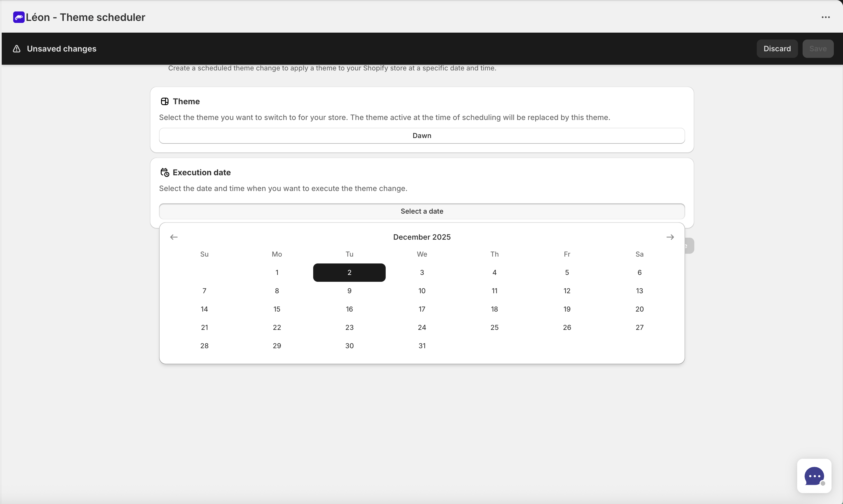The width and height of the screenshot is (843, 504).
Task: Select December 14 in the calendar
Action: point(204,309)
